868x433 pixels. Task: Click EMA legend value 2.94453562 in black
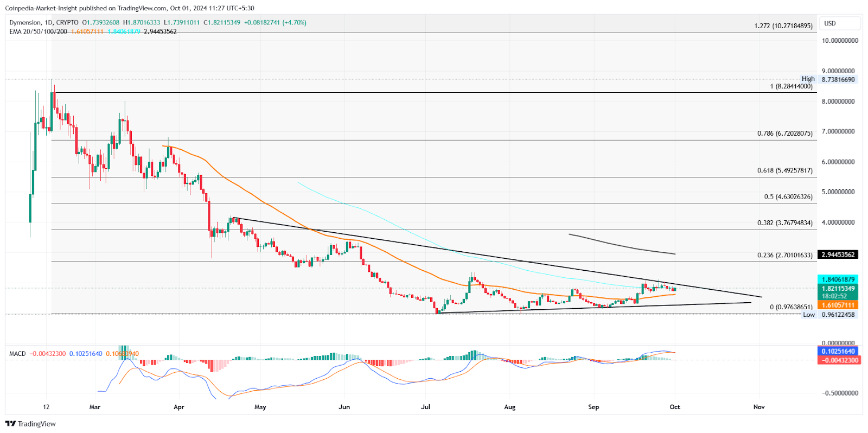tap(160, 31)
